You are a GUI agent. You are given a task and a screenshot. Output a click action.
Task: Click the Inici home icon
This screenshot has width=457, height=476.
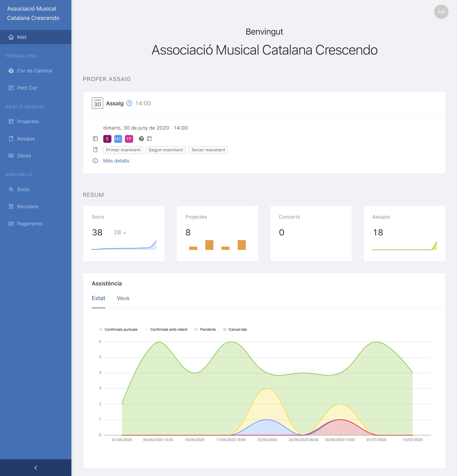[11, 37]
